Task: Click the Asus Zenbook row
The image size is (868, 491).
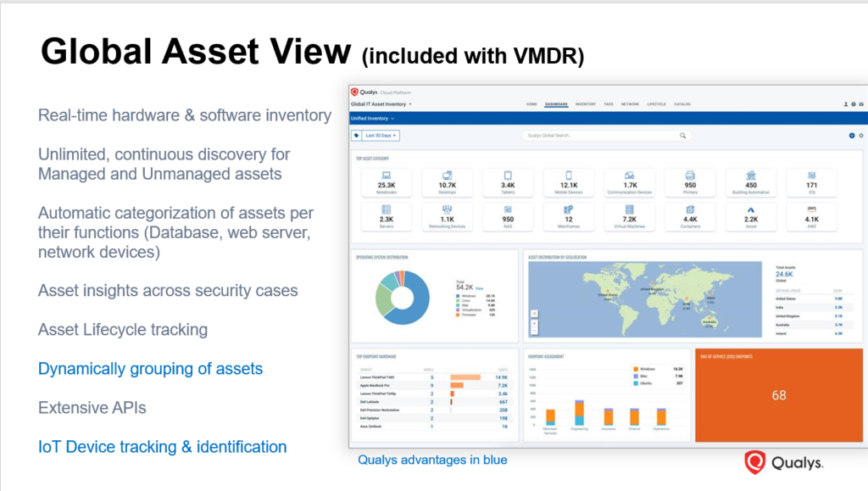Action: (435, 427)
